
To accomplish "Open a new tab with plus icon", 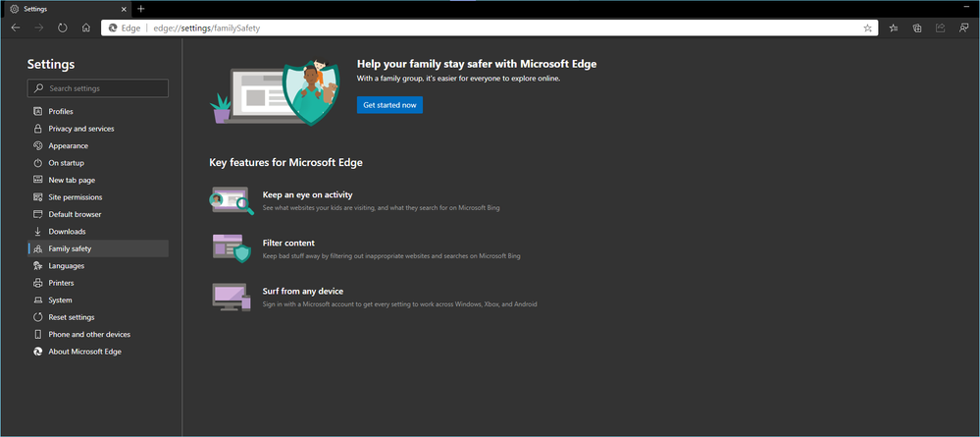I will 141,9.
